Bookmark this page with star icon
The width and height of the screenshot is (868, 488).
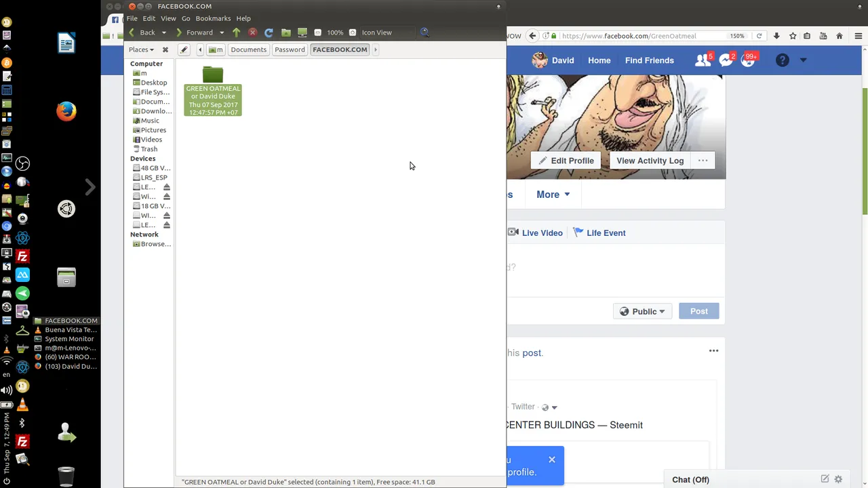tap(792, 36)
